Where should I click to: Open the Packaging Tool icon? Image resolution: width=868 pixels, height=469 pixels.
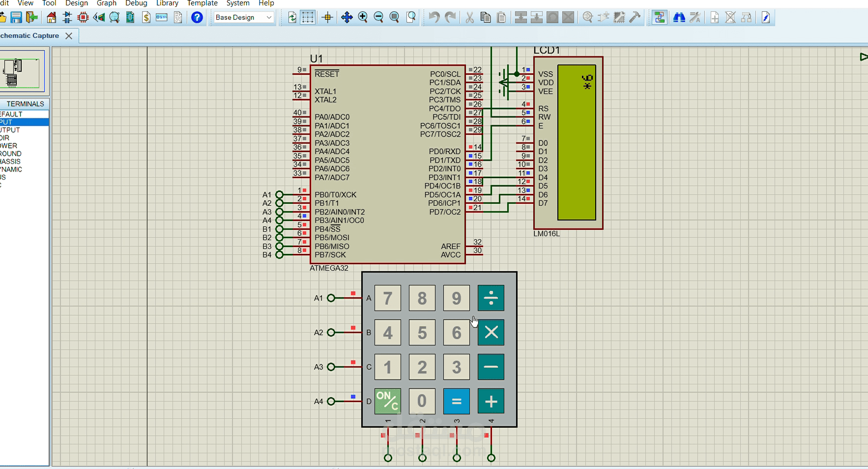tap(619, 18)
